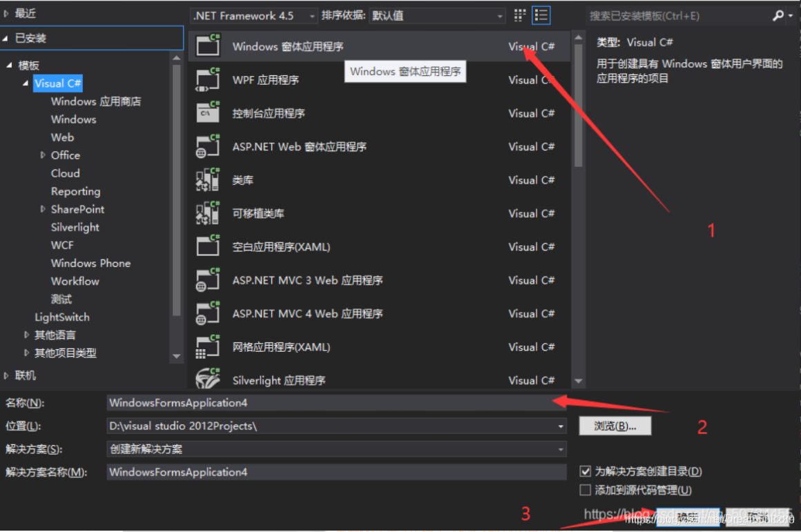Click the 浏览(B)... button
The height and width of the screenshot is (532, 801).
615,426
